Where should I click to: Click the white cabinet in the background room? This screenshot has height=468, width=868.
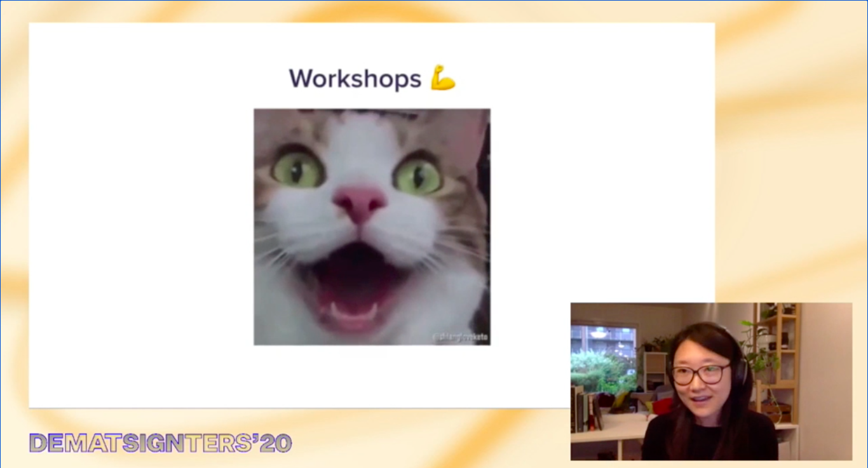pyautogui.click(x=653, y=370)
